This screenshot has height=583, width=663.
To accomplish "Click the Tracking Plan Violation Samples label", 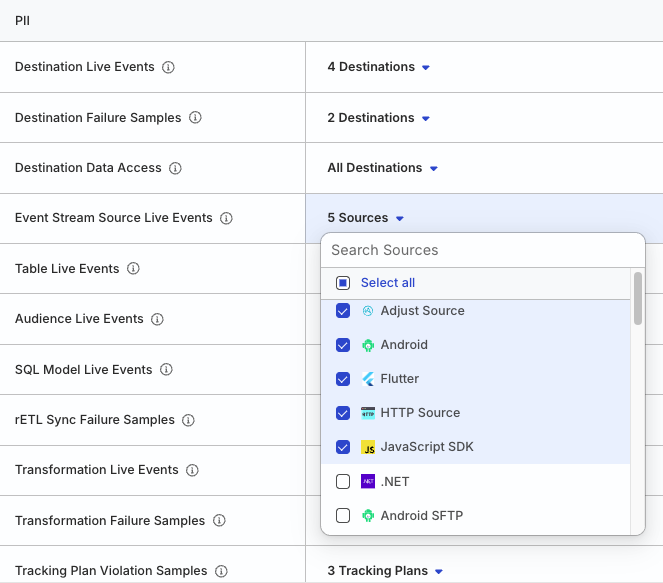I will tap(111, 571).
